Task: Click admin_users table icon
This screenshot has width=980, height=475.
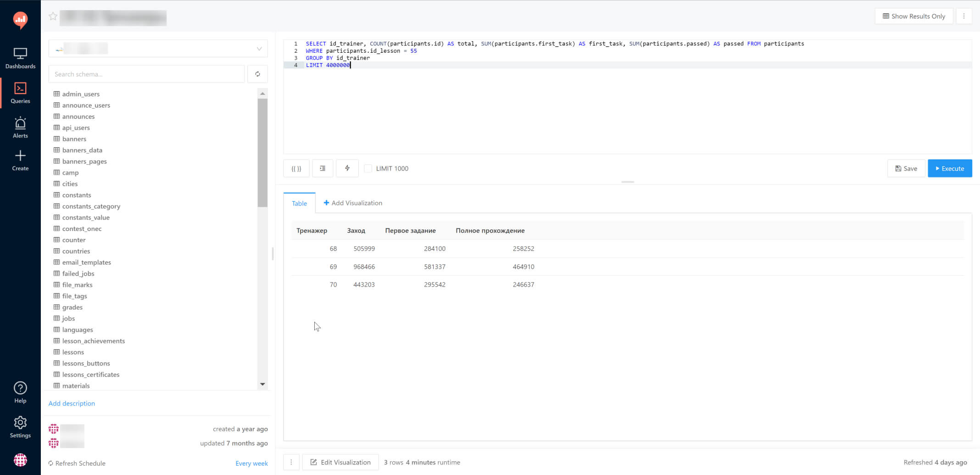Action: [x=57, y=94]
